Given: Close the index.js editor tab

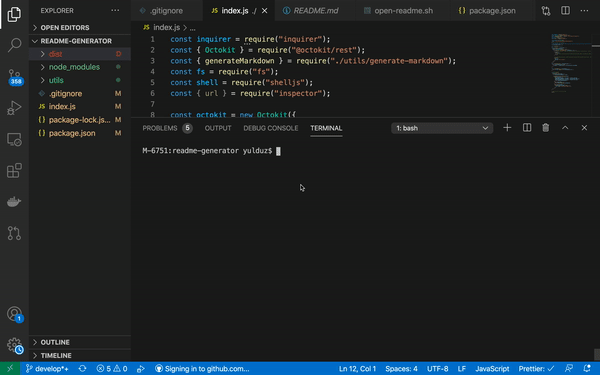Looking at the screenshot, I should click(x=264, y=11).
